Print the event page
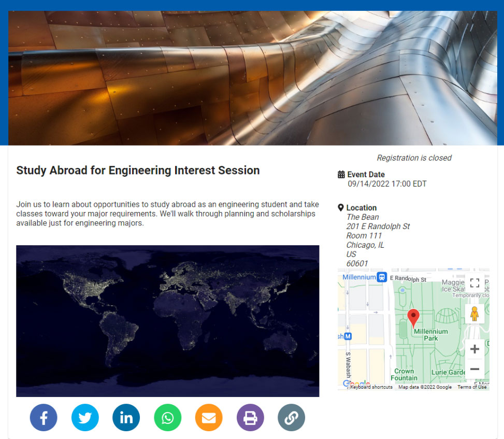Screen dimensions: 504x439 [250, 417]
